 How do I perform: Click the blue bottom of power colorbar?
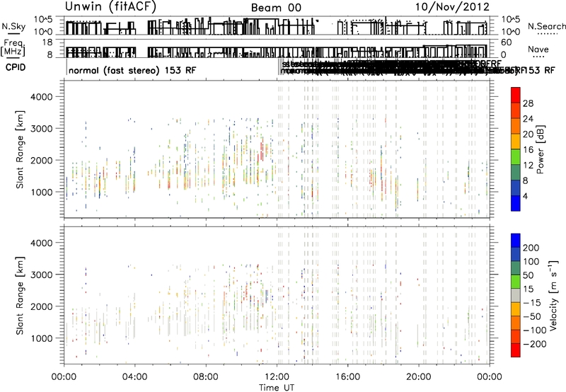pos(516,203)
